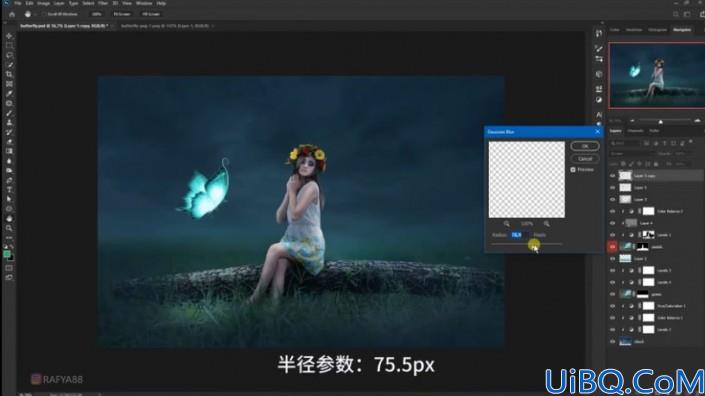Click the Radius input field

coord(519,235)
